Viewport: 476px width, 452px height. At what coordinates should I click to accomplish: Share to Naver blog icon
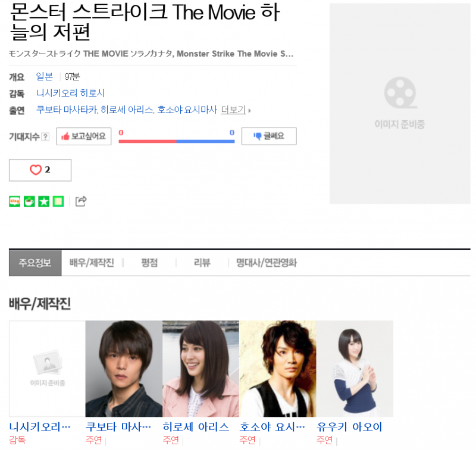click(x=14, y=201)
